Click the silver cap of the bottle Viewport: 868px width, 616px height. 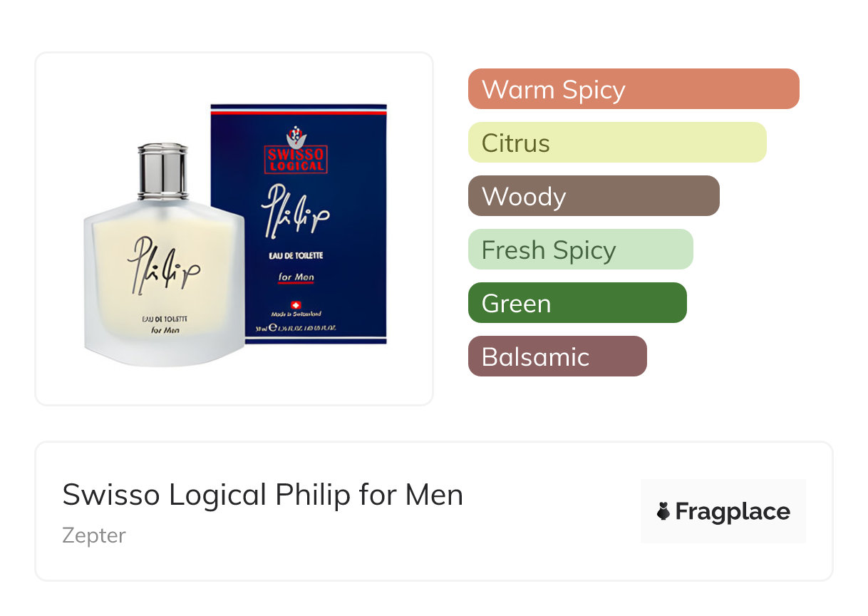click(162, 171)
